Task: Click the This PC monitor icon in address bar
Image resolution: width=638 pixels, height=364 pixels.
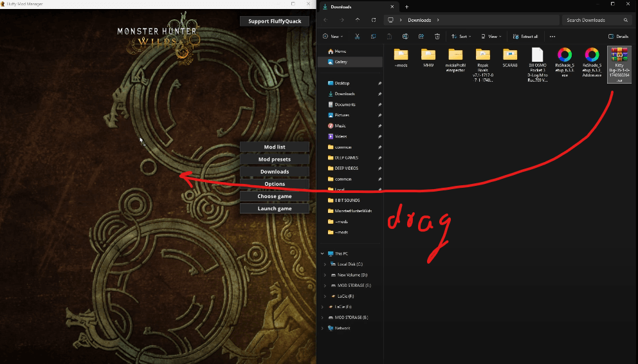Action: 390,20
